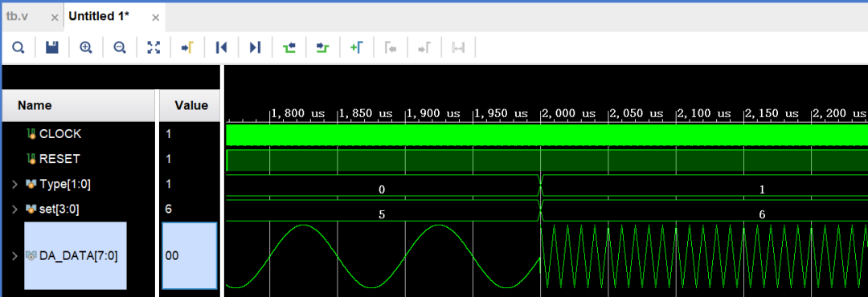Click the Value column header
The width and height of the screenshot is (868, 297).
click(x=191, y=105)
